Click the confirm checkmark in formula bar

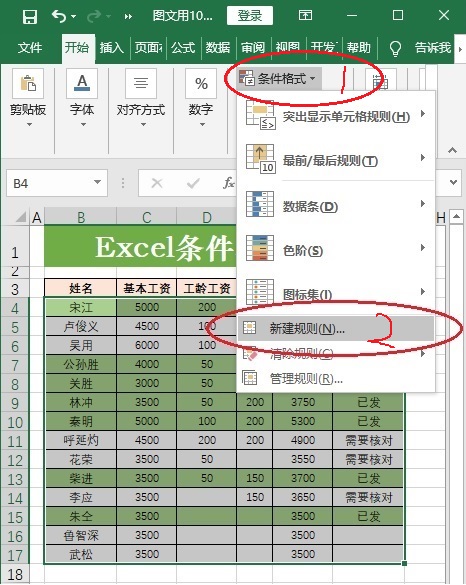tap(193, 183)
